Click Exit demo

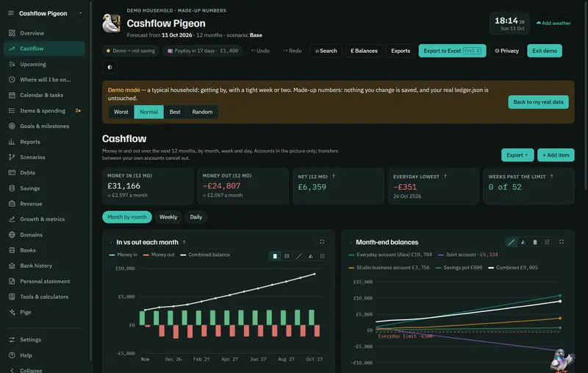545,51
